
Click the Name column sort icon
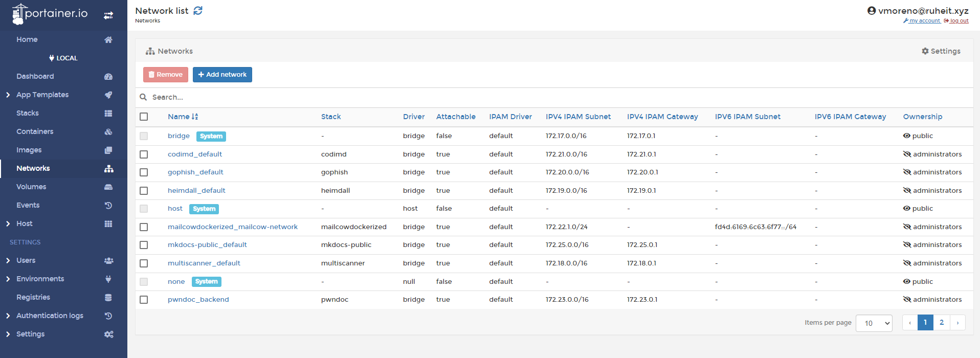point(195,117)
